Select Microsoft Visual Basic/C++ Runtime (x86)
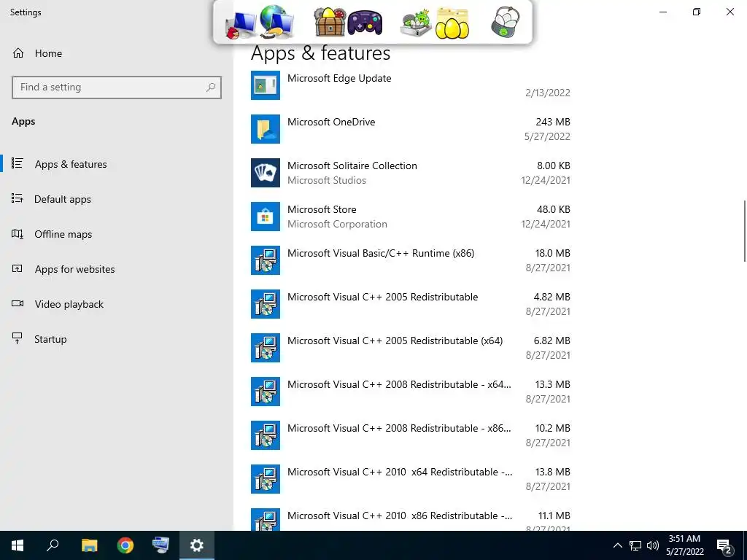Screen dimensions: 747x560 tap(411, 260)
